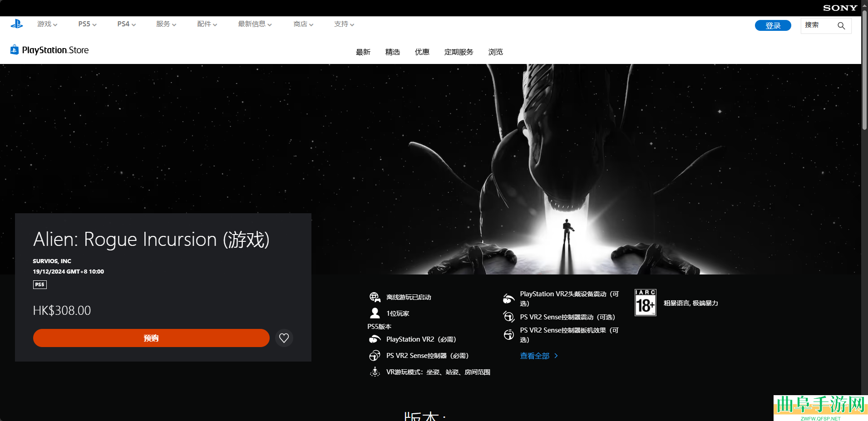Click the PlayStation VR2 required headset icon
This screenshot has width=868, height=421.
coord(375,339)
